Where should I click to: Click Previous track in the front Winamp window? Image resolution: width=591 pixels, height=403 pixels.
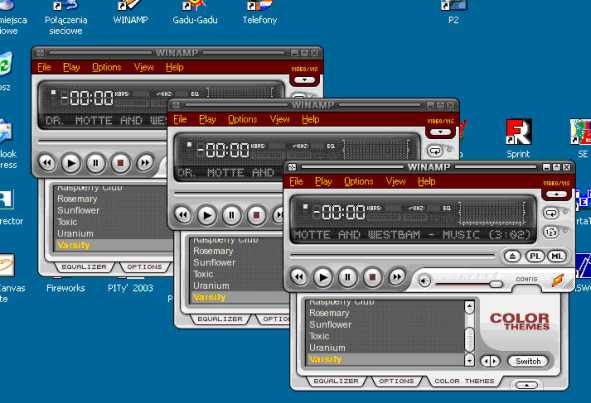(x=299, y=277)
